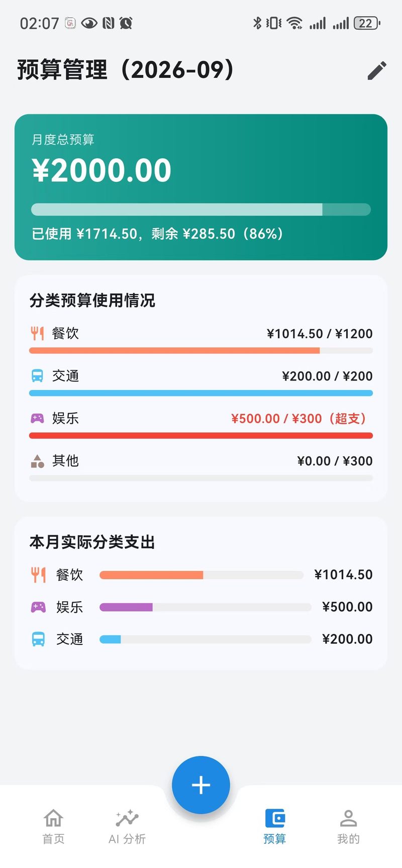Tap the fork-and-knife icon in budget usage
402x868 pixels.
[x=38, y=333]
